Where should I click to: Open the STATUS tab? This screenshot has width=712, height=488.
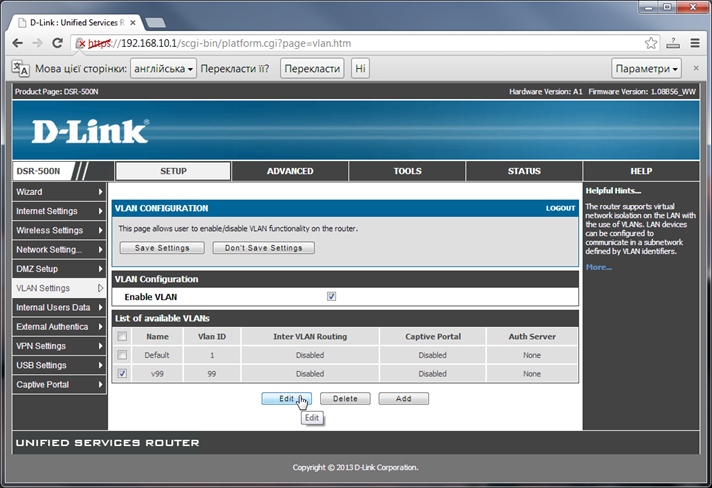524,171
